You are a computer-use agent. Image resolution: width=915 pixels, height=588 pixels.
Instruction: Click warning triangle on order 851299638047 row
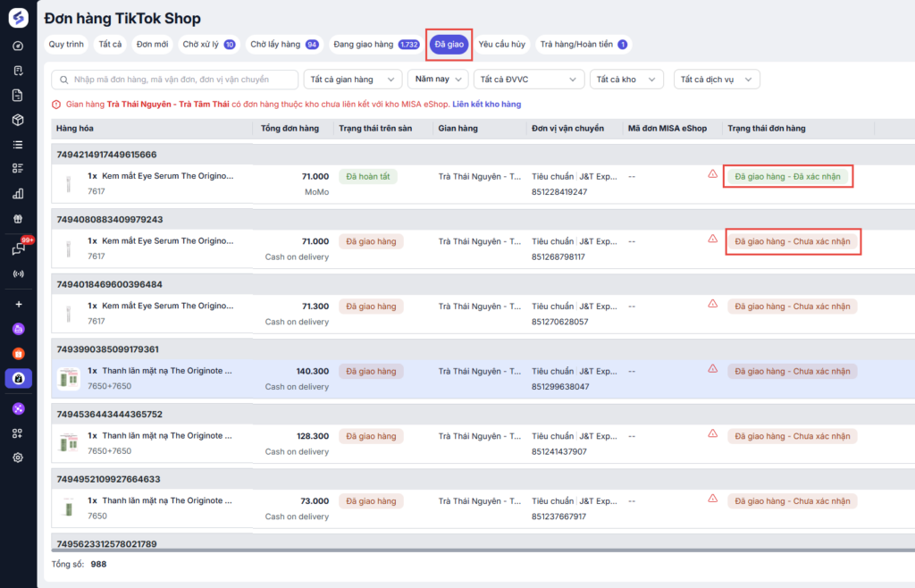[x=712, y=369]
